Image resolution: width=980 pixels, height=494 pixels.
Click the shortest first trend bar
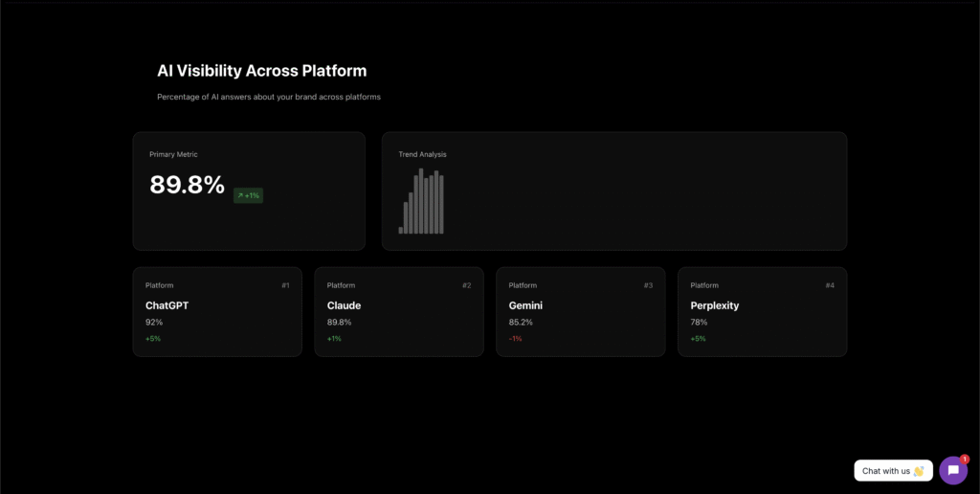coord(401,230)
